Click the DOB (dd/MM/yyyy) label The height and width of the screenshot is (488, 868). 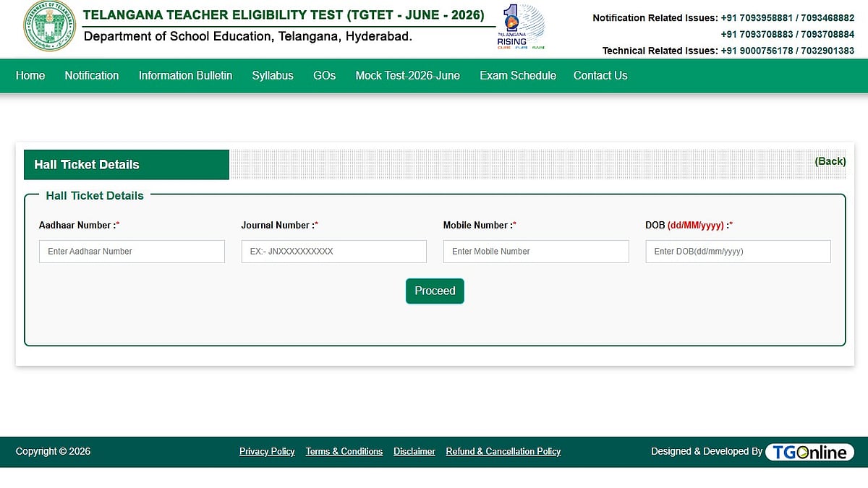click(x=689, y=225)
